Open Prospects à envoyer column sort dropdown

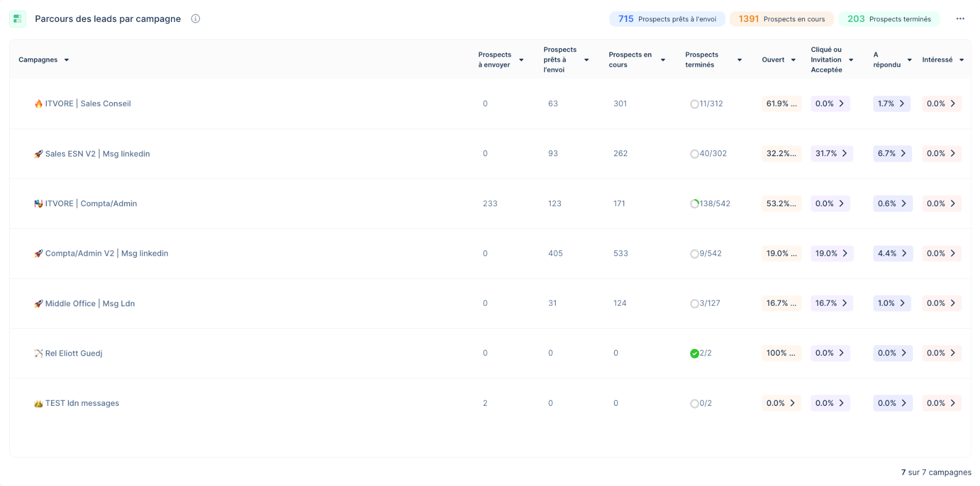[x=521, y=60]
